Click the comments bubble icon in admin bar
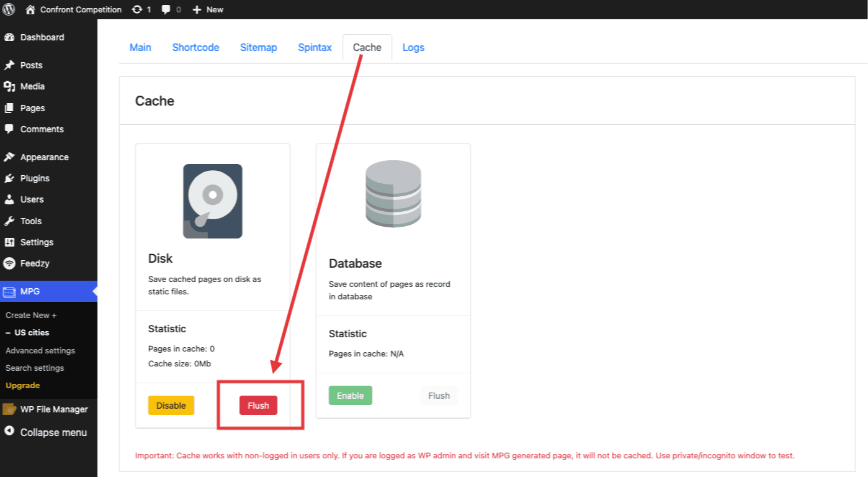Image resolution: width=868 pixels, height=477 pixels. point(166,9)
